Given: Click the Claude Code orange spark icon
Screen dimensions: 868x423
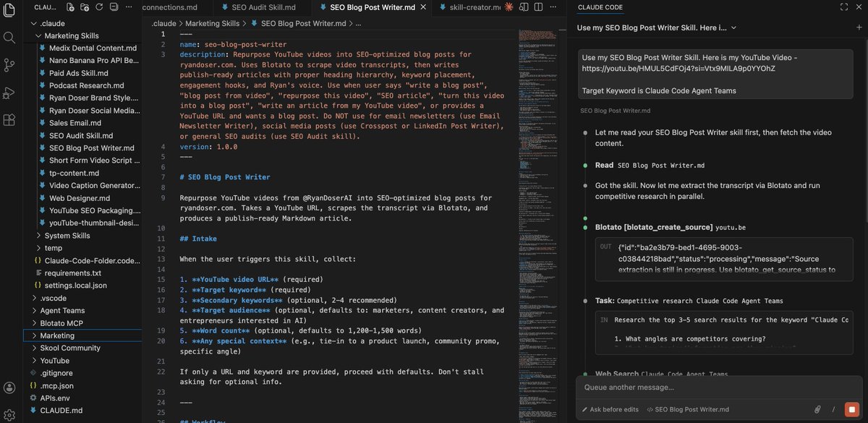Looking at the screenshot, I should 509,7.
